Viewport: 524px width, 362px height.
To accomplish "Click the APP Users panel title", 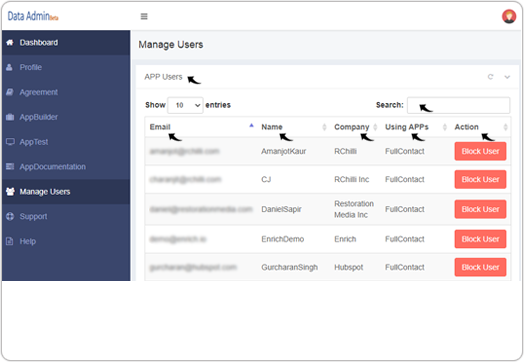I will (x=163, y=77).
